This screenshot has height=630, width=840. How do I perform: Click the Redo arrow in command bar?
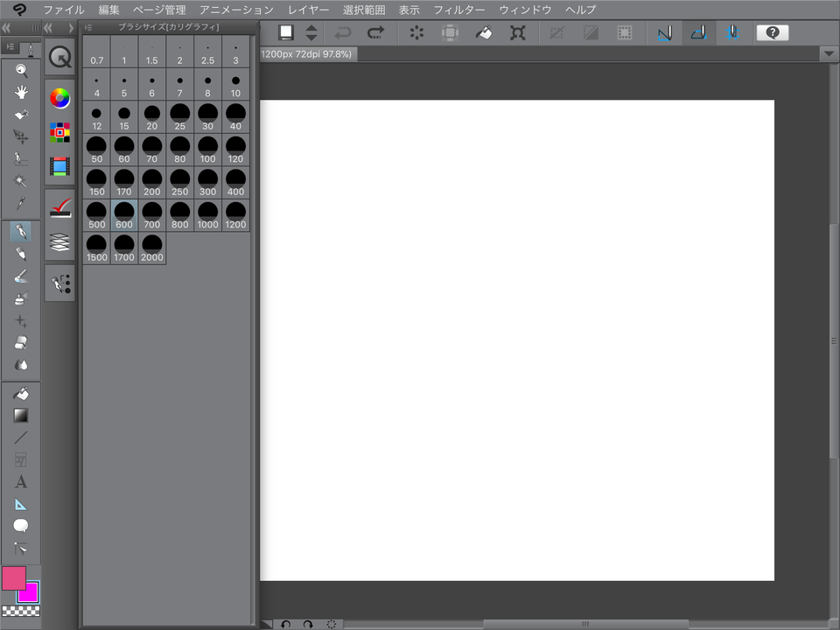[375, 33]
